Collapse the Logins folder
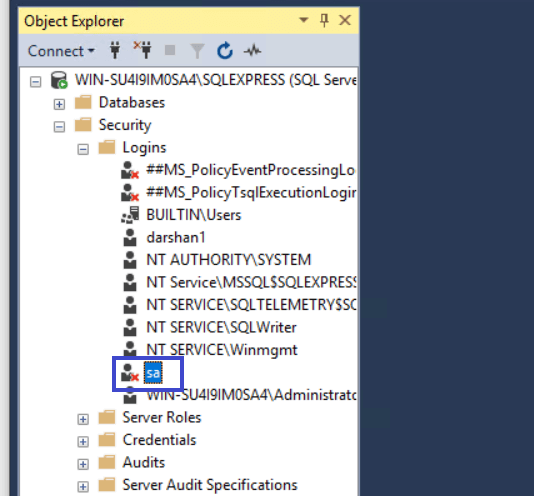534x496 pixels. 83,149
